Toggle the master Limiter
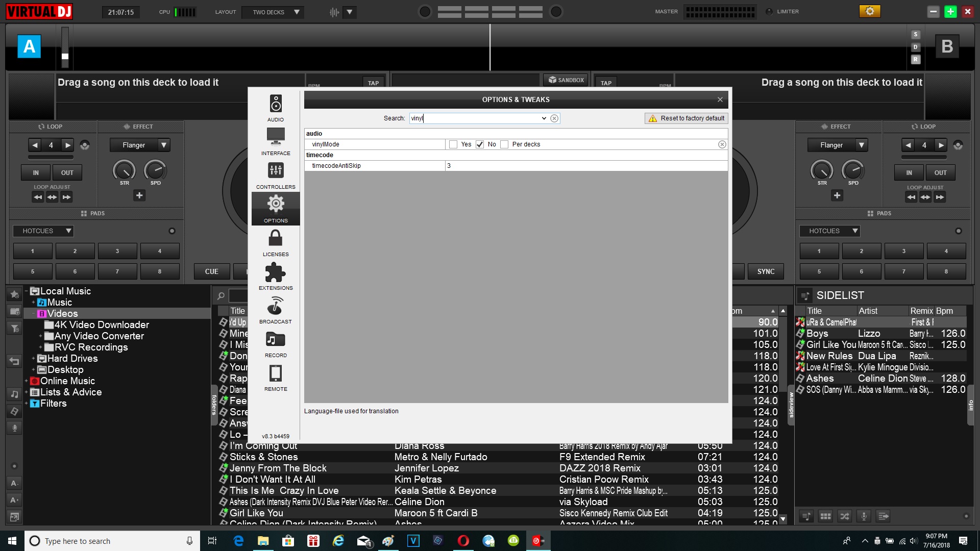The width and height of the screenshot is (980, 551). pyautogui.click(x=769, y=11)
